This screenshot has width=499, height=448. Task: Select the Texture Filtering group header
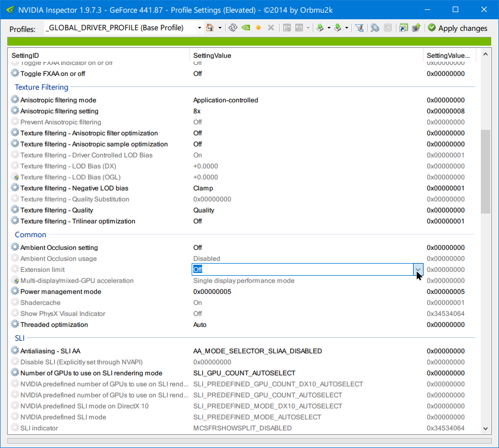coord(41,87)
